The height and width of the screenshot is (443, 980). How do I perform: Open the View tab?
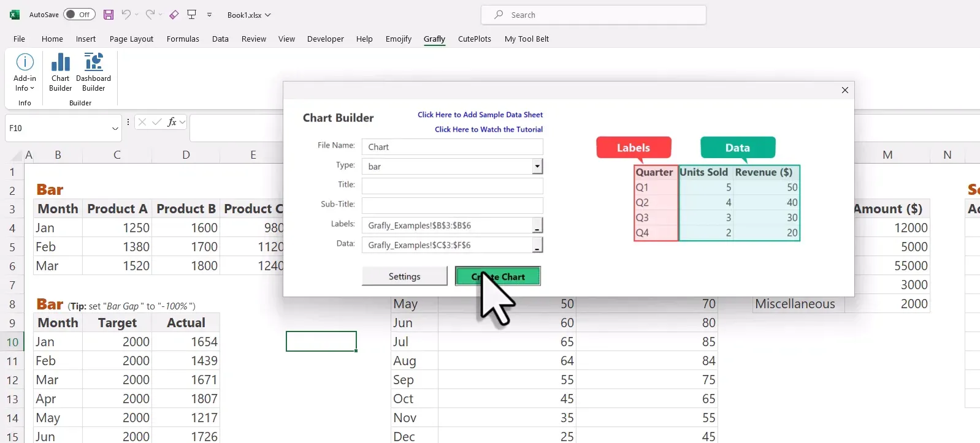(x=286, y=39)
